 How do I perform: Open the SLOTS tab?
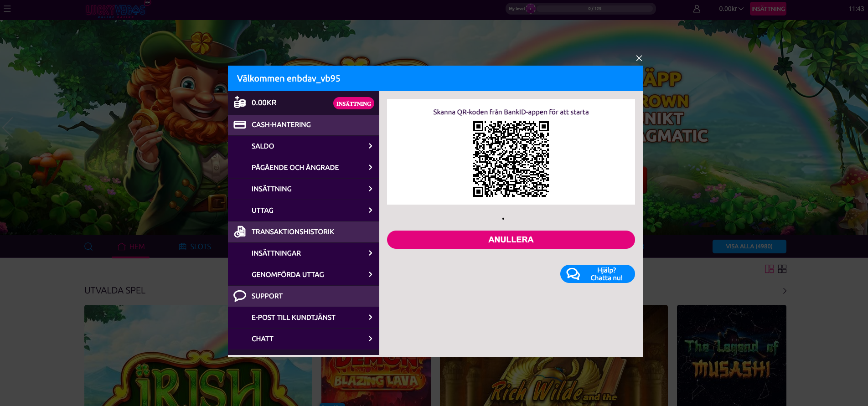pyautogui.click(x=195, y=247)
